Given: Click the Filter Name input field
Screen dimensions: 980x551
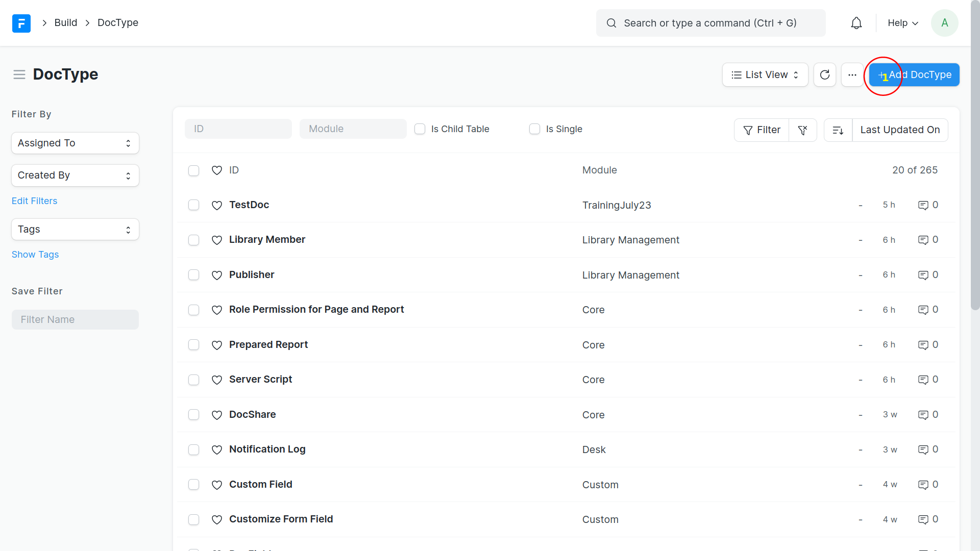Looking at the screenshot, I should 75,320.
